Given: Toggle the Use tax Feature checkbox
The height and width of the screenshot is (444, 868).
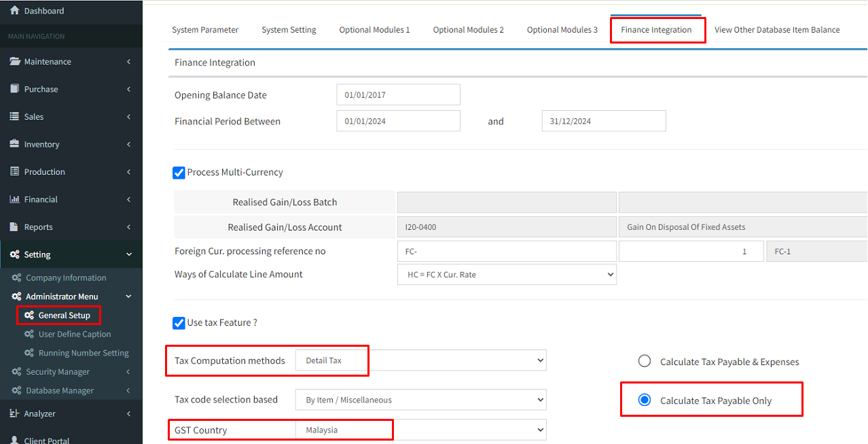Looking at the screenshot, I should (x=179, y=323).
